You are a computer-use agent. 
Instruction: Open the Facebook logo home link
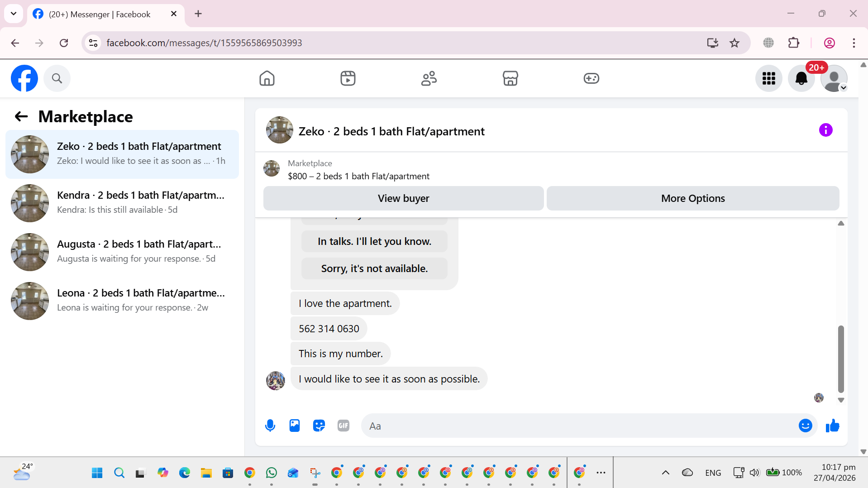24,78
